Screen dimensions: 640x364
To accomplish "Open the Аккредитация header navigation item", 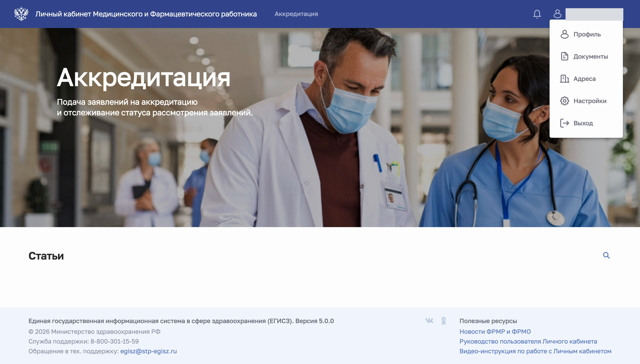I will point(296,14).
